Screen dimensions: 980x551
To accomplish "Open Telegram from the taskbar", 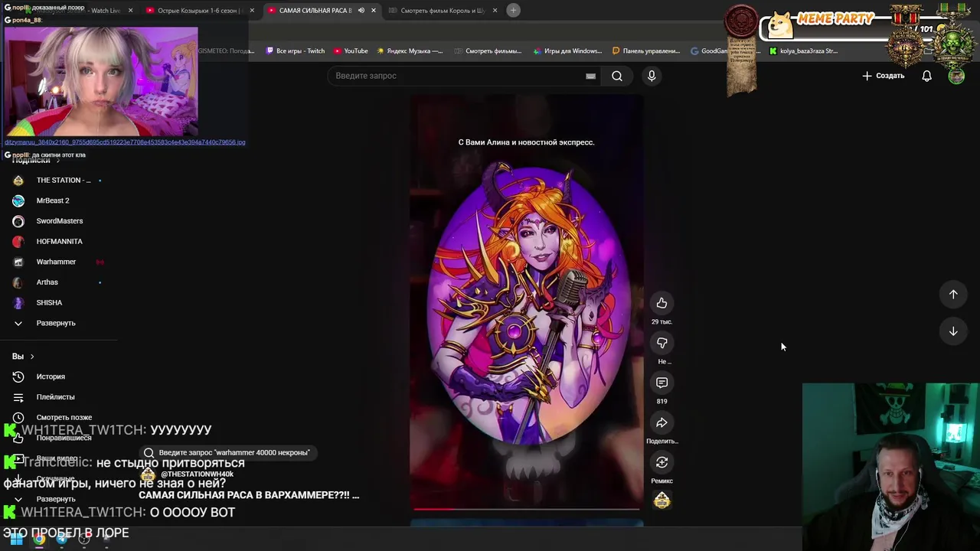I will pos(62,540).
